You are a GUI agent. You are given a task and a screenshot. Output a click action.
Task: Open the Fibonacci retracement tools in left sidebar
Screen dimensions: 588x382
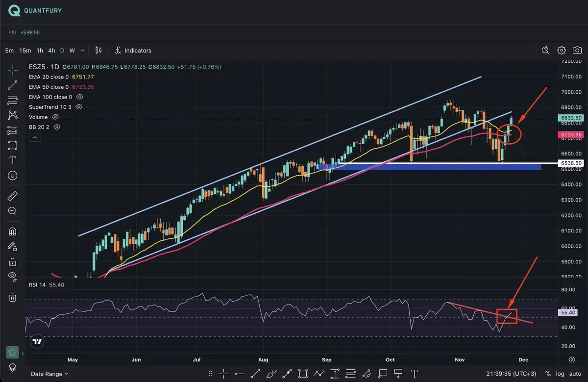tap(13, 100)
